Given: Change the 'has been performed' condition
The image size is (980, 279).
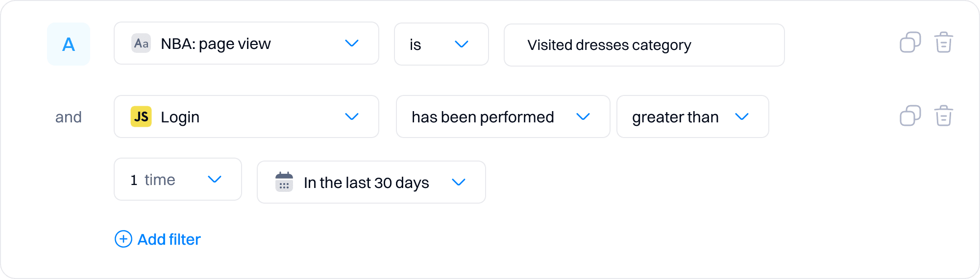Looking at the screenshot, I should [x=503, y=116].
